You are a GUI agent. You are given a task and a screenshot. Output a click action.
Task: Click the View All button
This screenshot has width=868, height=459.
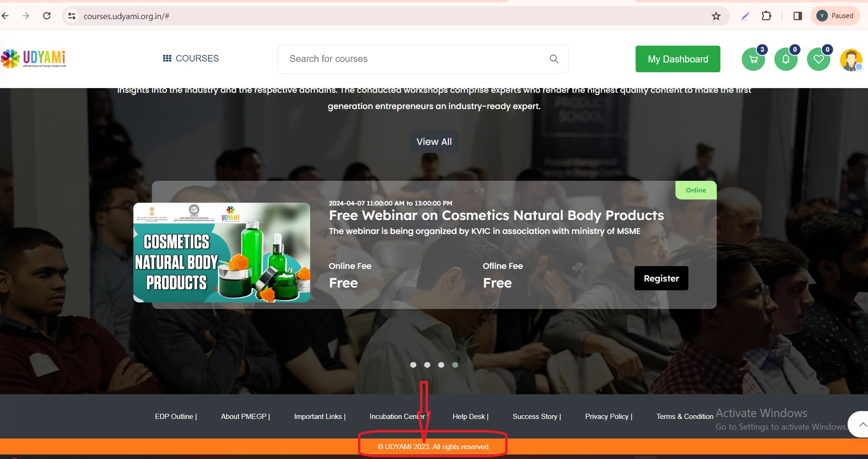click(434, 142)
